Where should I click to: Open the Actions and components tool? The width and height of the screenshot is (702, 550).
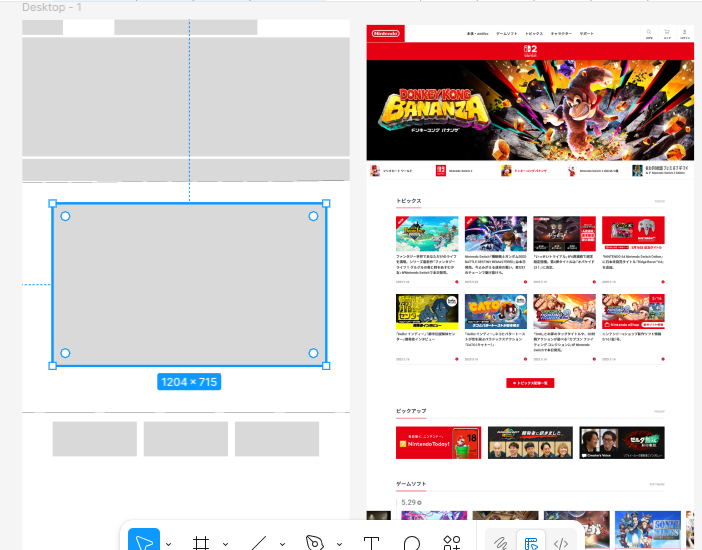click(x=452, y=542)
